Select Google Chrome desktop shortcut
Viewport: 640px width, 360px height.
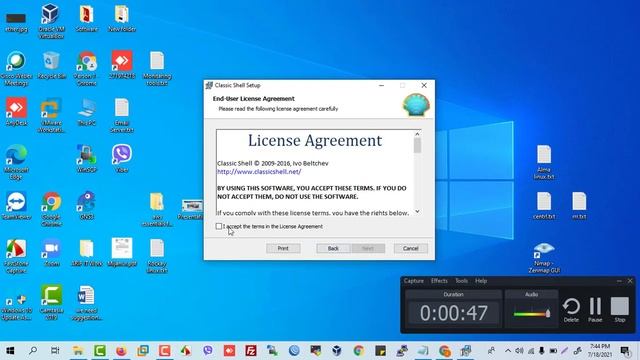coord(51,209)
